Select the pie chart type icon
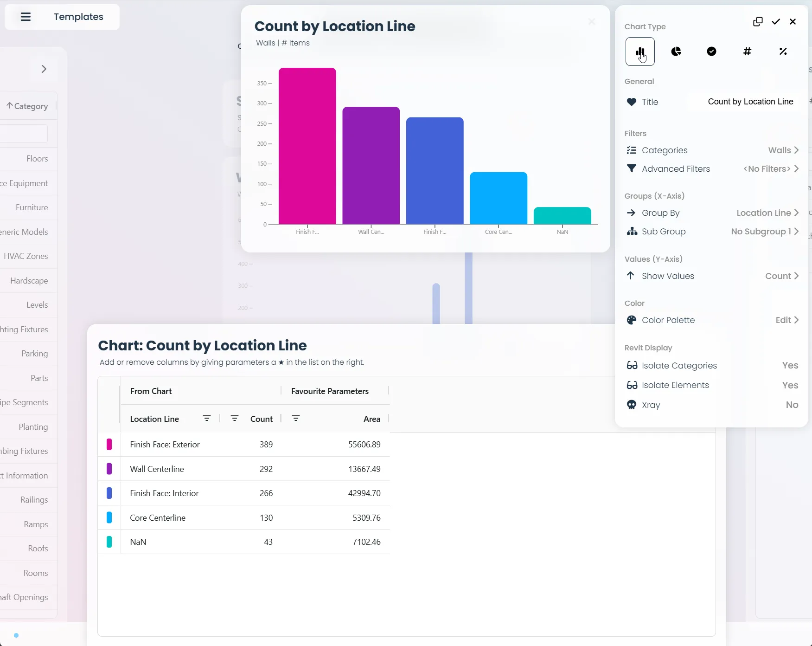The height and width of the screenshot is (646, 812). pos(676,52)
